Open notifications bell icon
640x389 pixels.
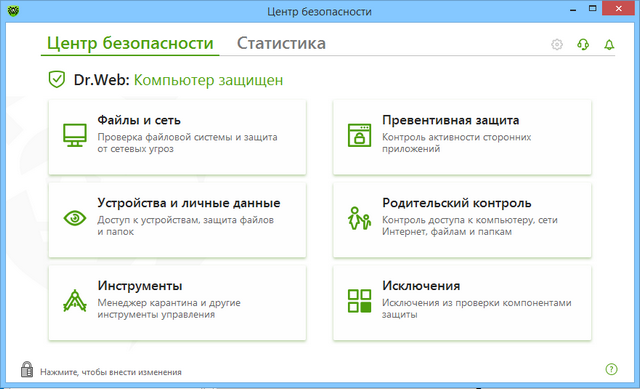click(609, 44)
